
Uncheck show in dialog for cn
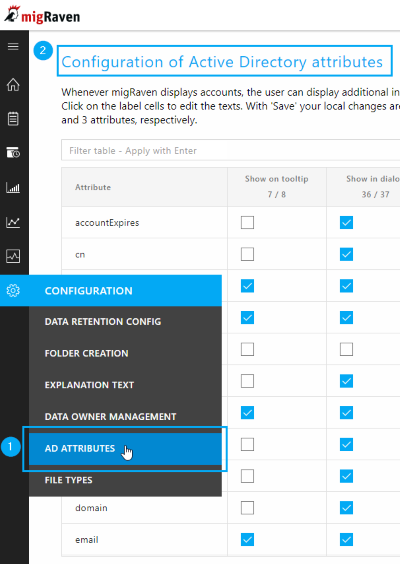pos(346,254)
